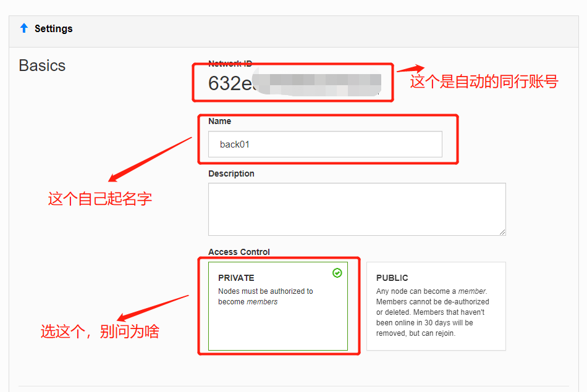This screenshot has height=392, width=587.
Task: Click the green checkmark on the PRIVATE card
Action: [x=337, y=272]
